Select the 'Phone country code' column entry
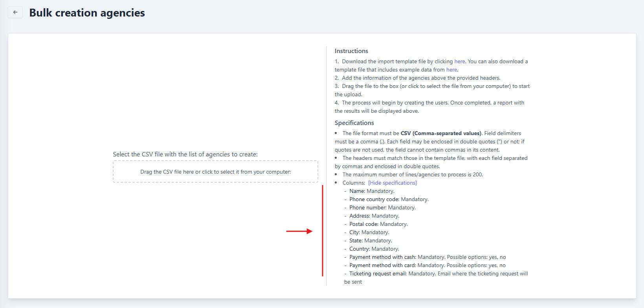644x308 pixels. pos(388,199)
